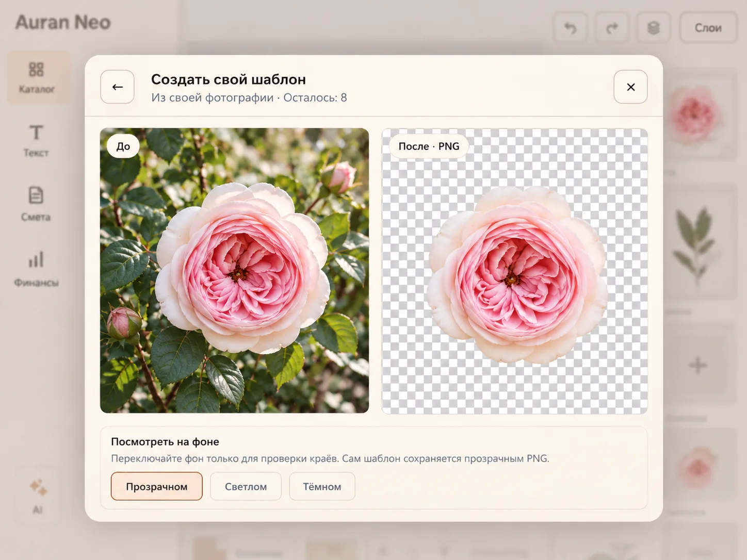Select the Прозрачном background preview option
This screenshot has height=560, width=747.
tap(156, 486)
